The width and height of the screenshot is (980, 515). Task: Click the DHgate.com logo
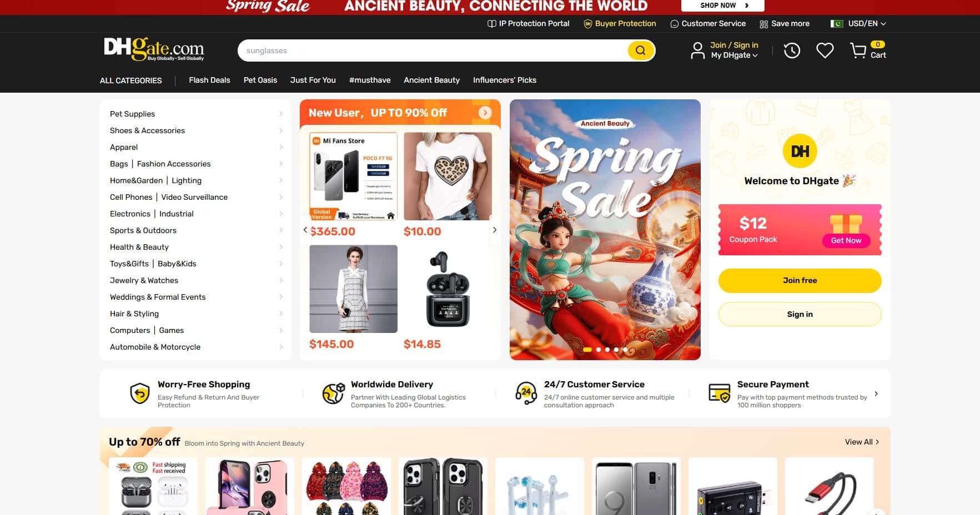coord(154,49)
